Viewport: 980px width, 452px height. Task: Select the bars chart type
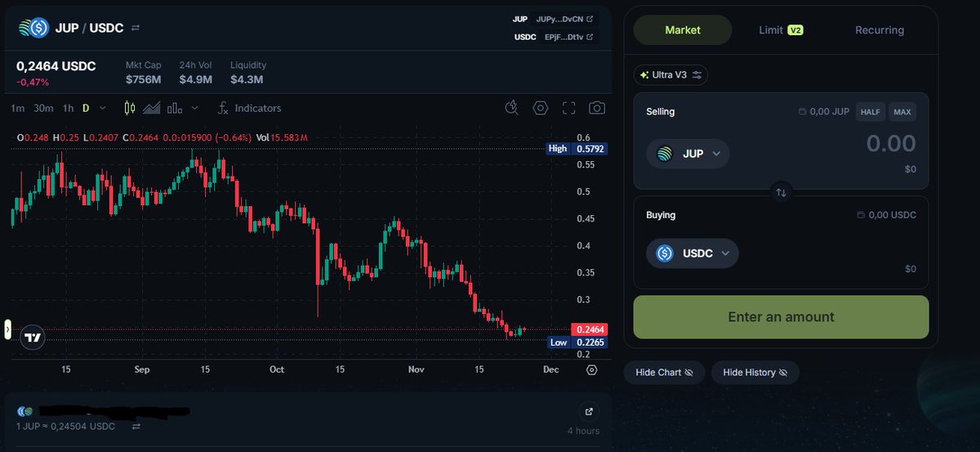174,108
